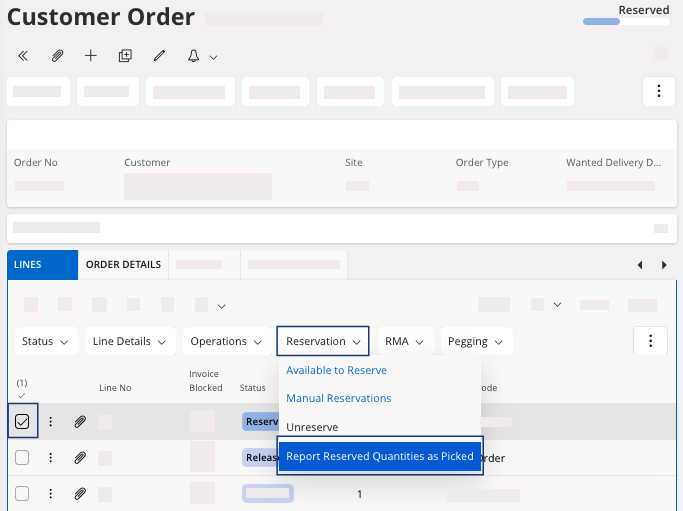Click the double-chevron collapse icon
Viewport: 683px width, 511px height.
coord(23,56)
